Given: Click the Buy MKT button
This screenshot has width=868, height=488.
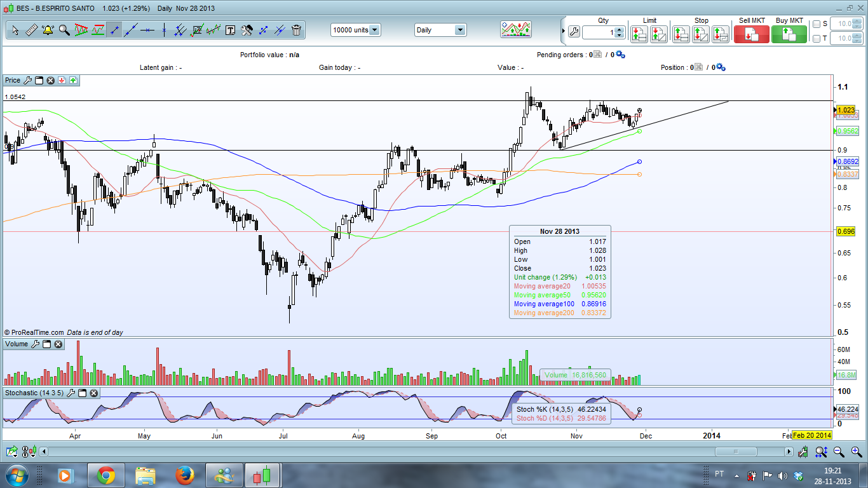Looking at the screenshot, I should click(789, 34).
